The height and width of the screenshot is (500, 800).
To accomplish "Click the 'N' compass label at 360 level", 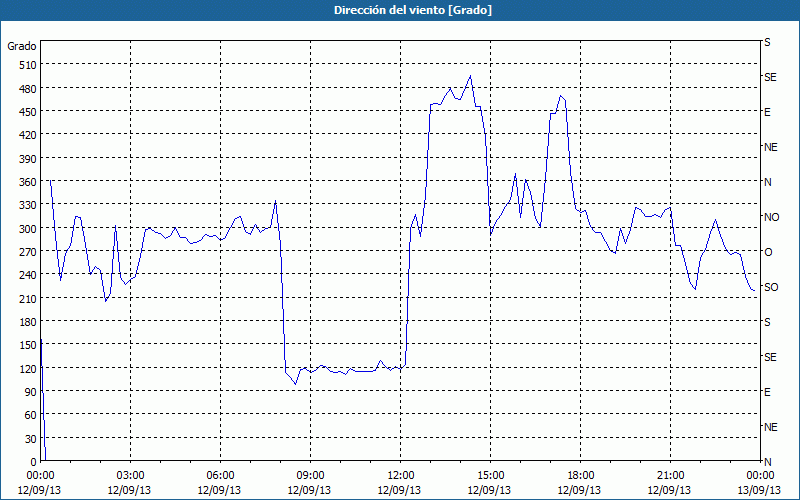I will [767, 182].
